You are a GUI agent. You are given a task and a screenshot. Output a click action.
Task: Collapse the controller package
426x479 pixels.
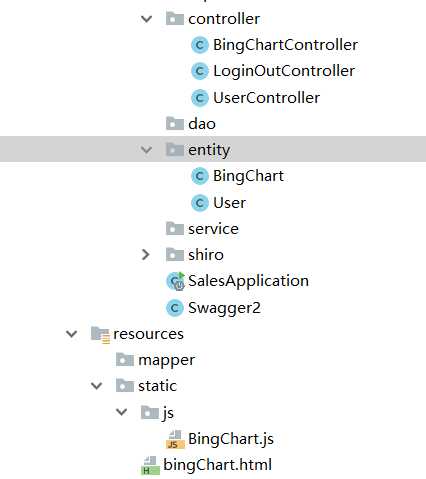click(x=146, y=19)
